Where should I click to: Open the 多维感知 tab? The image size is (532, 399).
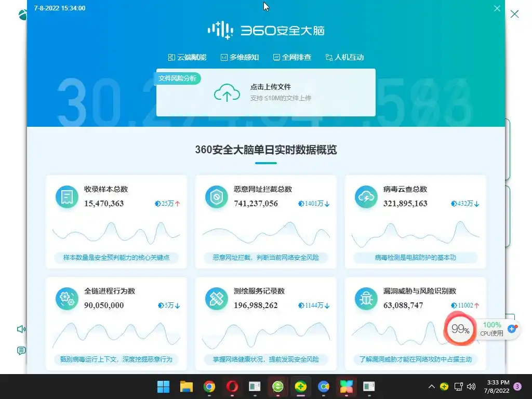[240, 57]
